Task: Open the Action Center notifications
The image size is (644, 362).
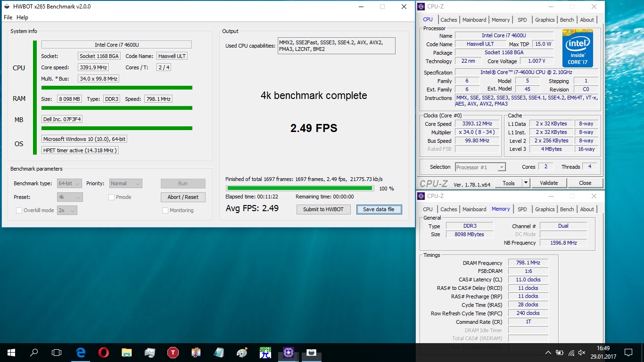Action: [628, 353]
